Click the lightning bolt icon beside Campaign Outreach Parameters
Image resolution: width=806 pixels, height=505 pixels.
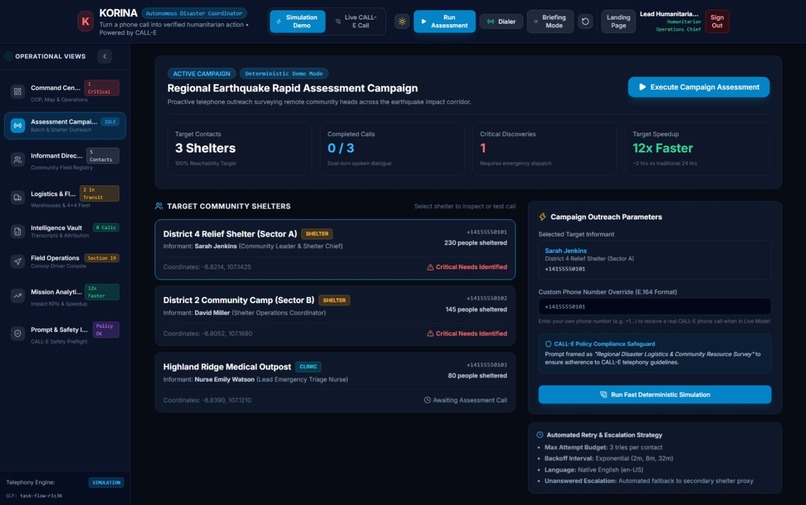coord(542,217)
